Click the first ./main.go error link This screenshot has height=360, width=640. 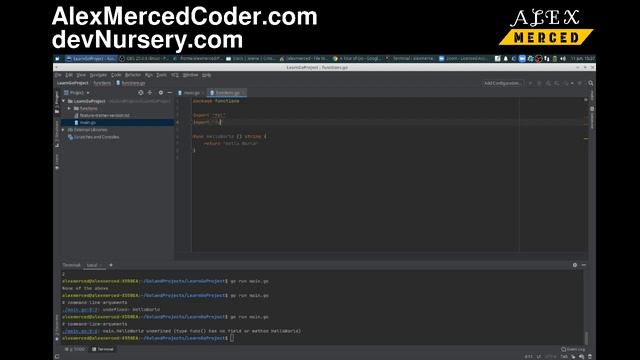tap(80, 310)
